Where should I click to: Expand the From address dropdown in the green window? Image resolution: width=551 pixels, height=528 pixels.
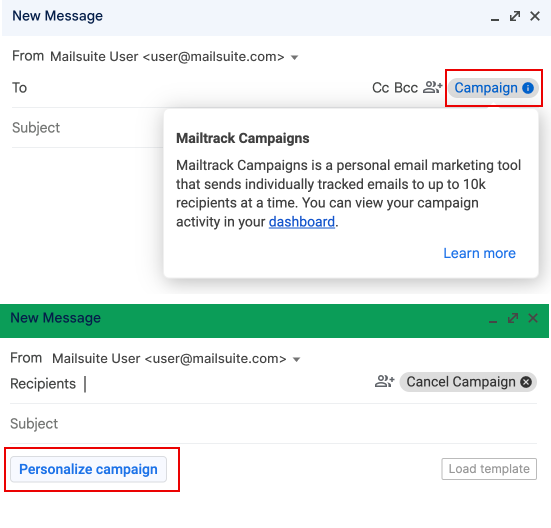tap(297, 359)
